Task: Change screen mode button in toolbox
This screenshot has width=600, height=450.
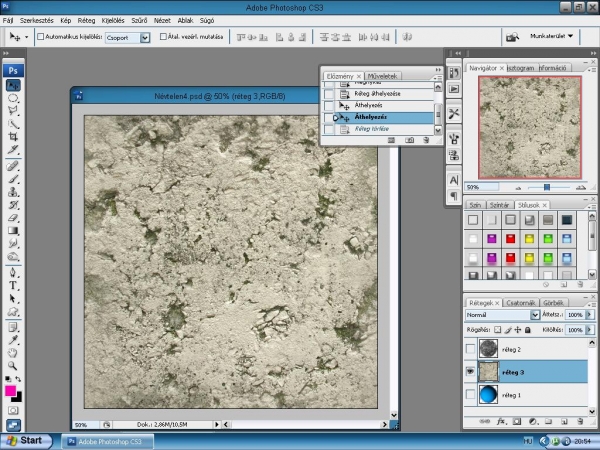Action: coord(13,425)
